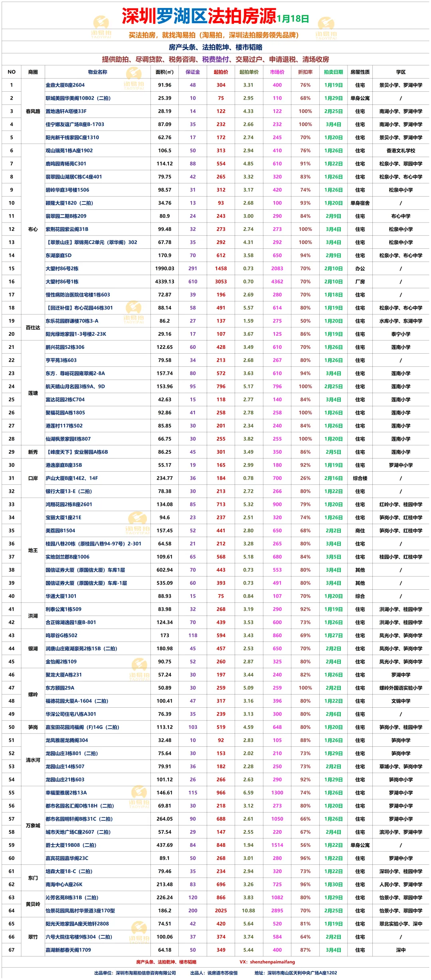Click school district 草埔小学、笋岗中学
The width and height of the screenshot is (431, 980).
coord(401,766)
